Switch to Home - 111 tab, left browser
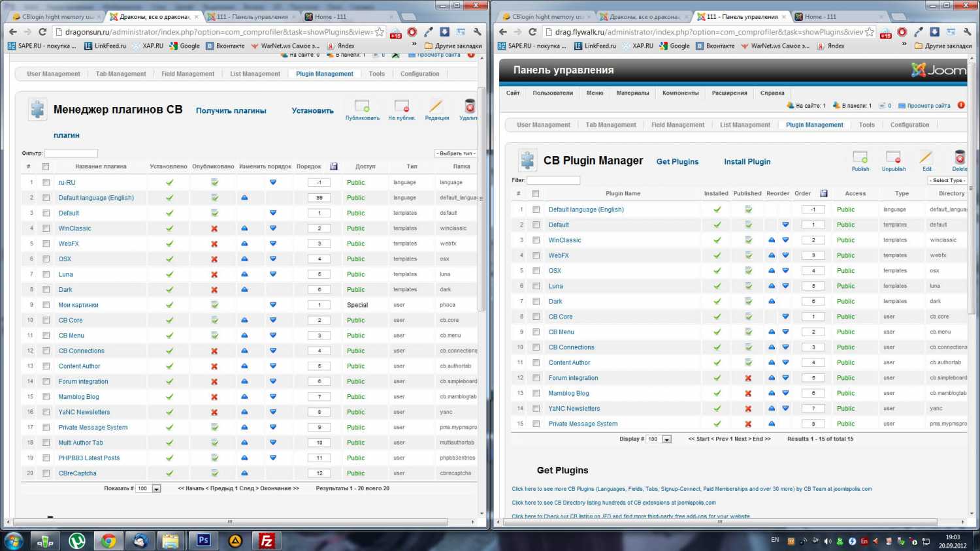The height and width of the screenshot is (551, 980). [x=346, y=16]
